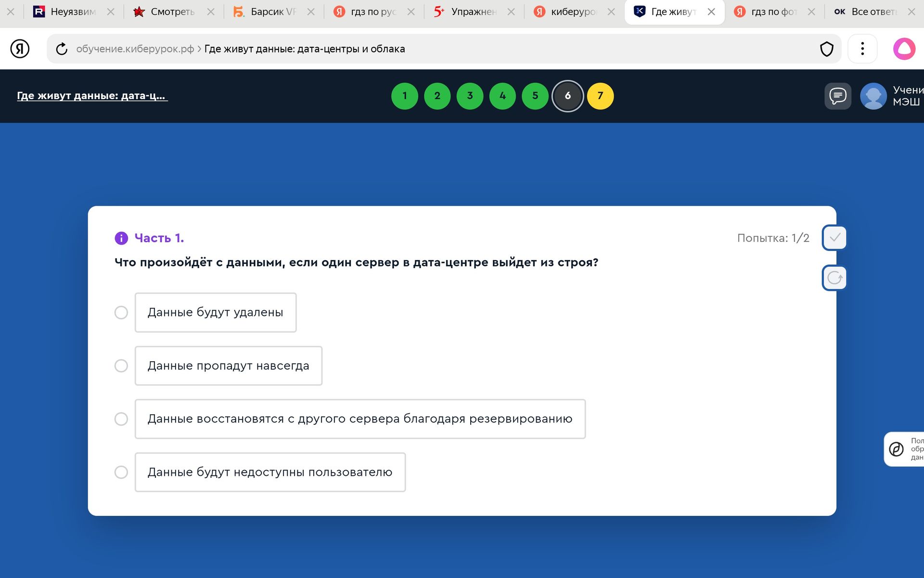Click the student profile avatar
This screenshot has height=578, width=924.
point(873,96)
